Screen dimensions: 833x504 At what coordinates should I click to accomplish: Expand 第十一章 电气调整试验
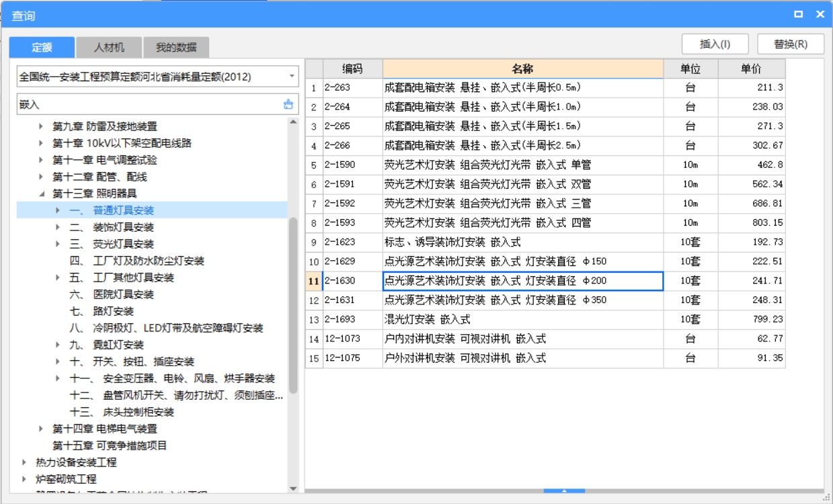[x=42, y=160]
